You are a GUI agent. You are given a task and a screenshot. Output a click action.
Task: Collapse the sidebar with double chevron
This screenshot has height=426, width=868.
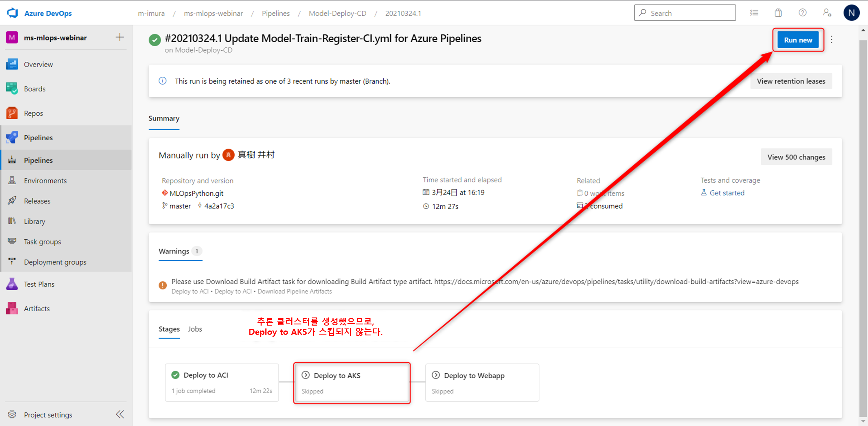tap(120, 414)
